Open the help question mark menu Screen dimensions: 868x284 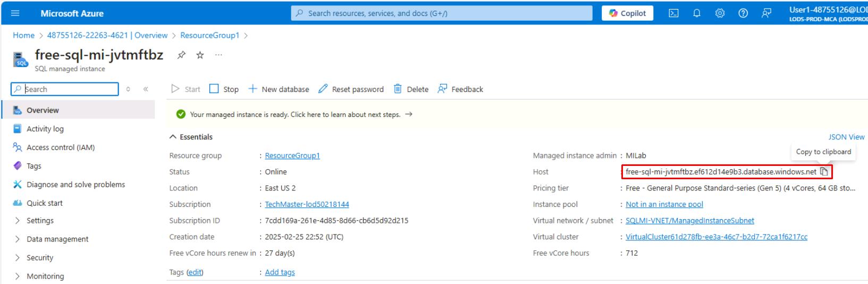tap(743, 13)
